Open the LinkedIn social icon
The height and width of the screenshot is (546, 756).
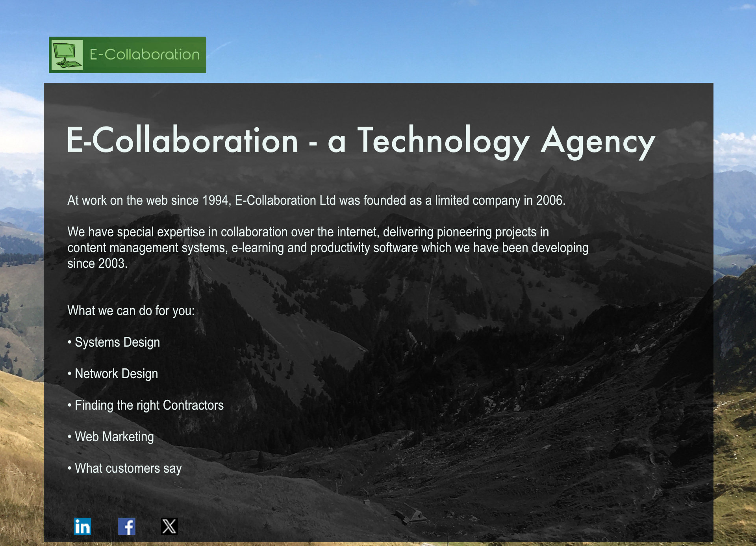tap(83, 526)
